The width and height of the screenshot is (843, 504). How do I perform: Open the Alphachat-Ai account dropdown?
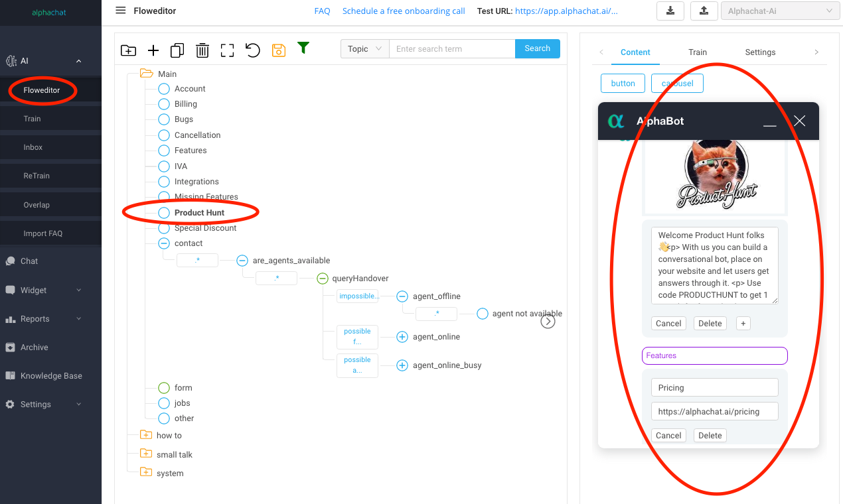pos(780,11)
